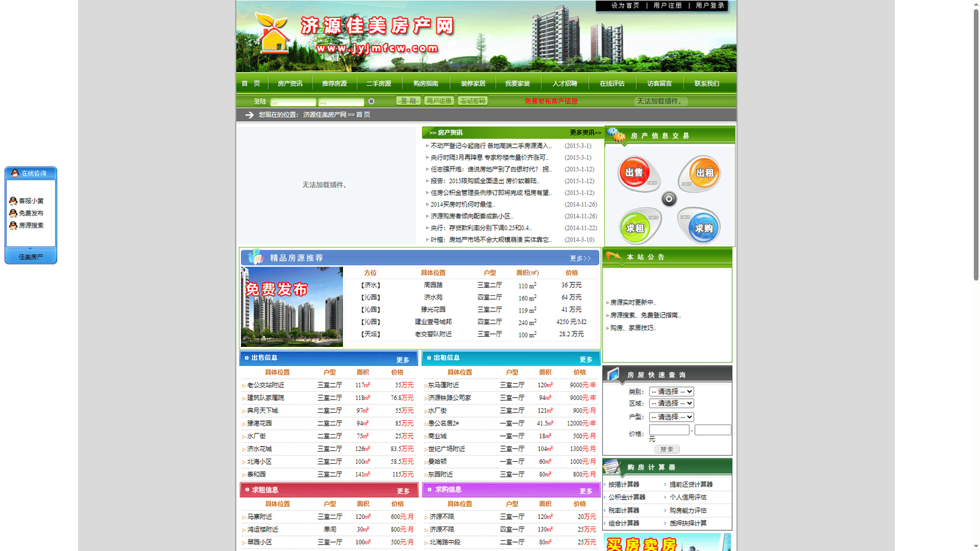
Task: Click the 在线咨询 panel header icon
Action: click(15, 173)
